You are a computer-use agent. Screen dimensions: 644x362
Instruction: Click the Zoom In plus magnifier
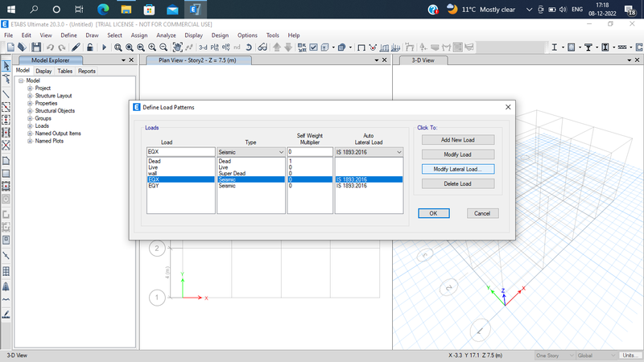[x=152, y=47]
